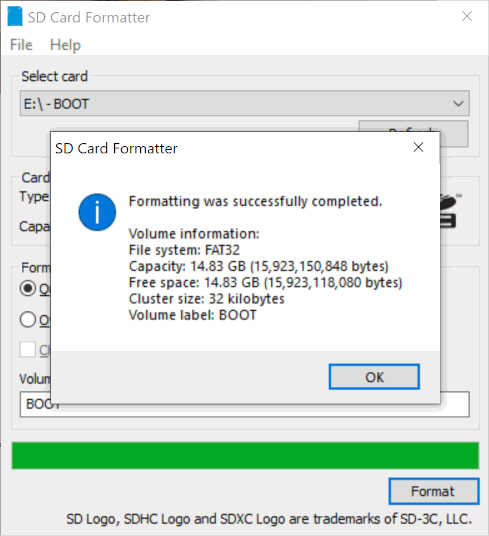Screen dimensions: 489x536
Task: Close the formatting completed message dialog
Action: click(x=418, y=147)
